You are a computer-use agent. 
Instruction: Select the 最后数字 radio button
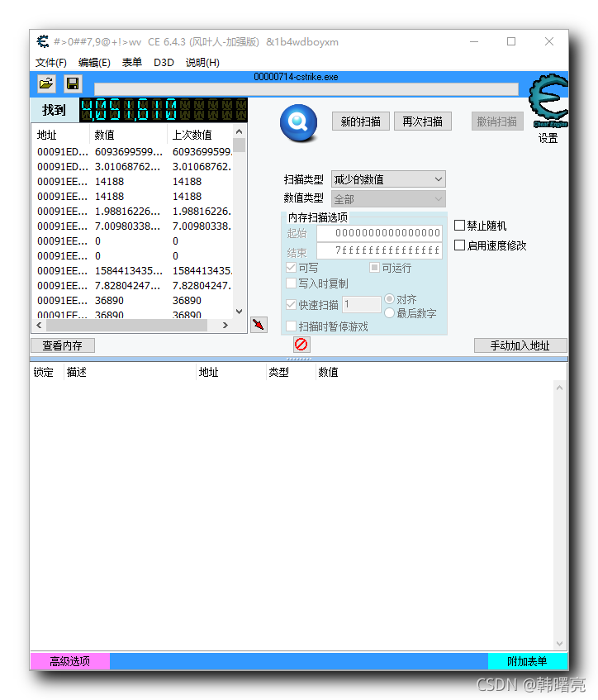pos(389,313)
